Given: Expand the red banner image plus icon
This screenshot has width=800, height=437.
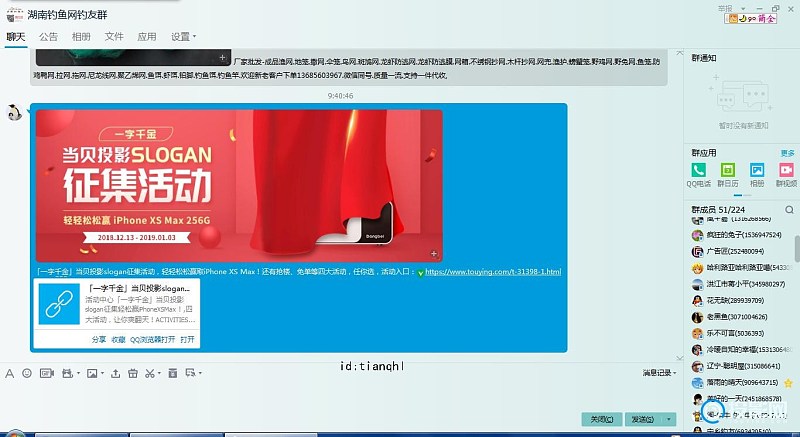Looking at the screenshot, I should point(434,253).
